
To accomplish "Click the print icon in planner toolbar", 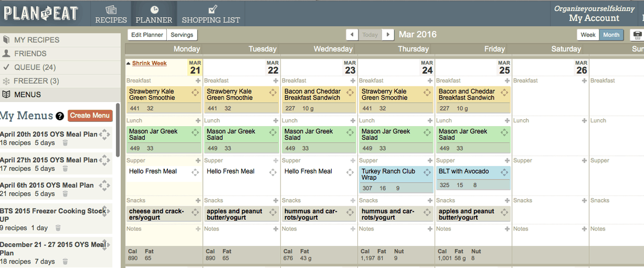I will (x=638, y=35).
